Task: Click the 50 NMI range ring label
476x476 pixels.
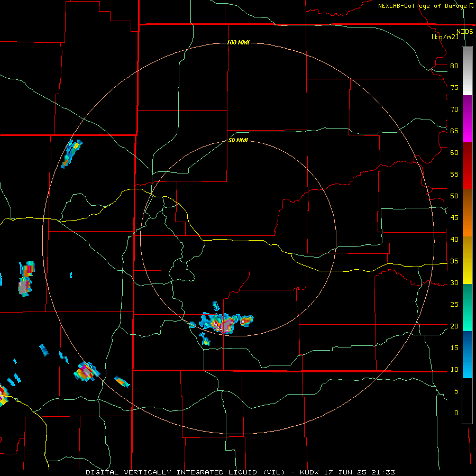Action: (238, 140)
